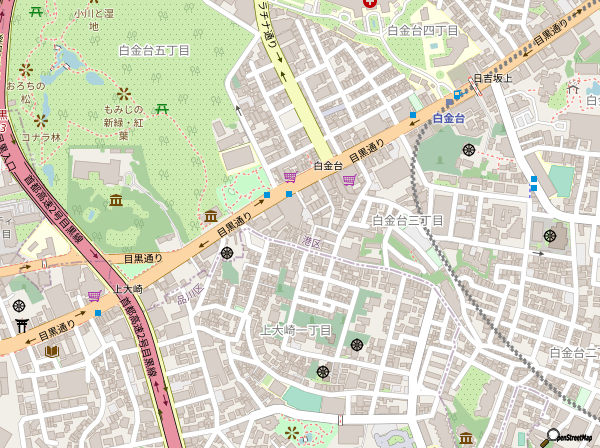
Task: Click the shopping cart icon near 上大崎 intersection
Action: point(94,296)
